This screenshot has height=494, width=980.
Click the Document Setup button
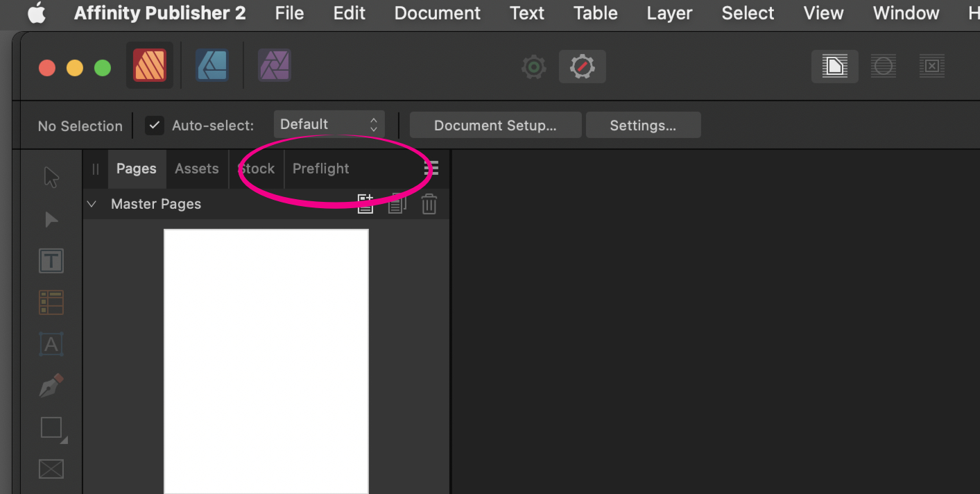pos(495,126)
